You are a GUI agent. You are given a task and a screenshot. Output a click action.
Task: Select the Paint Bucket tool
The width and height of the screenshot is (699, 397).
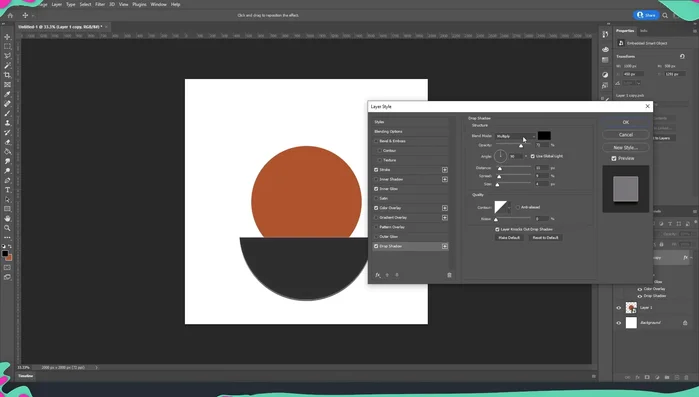click(7, 151)
